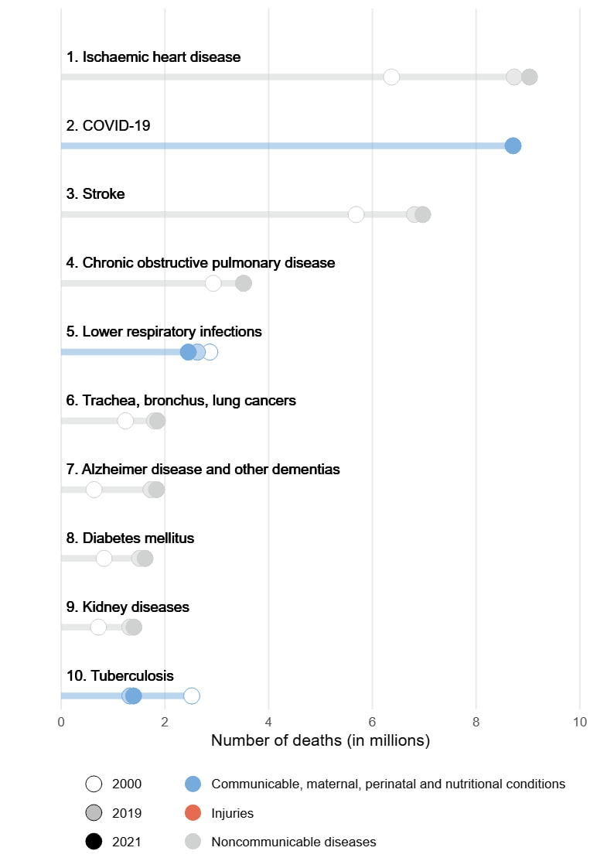The width and height of the screenshot is (614, 868).
Task: Toggle the 2021 black legend circle
Action: click(94, 842)
